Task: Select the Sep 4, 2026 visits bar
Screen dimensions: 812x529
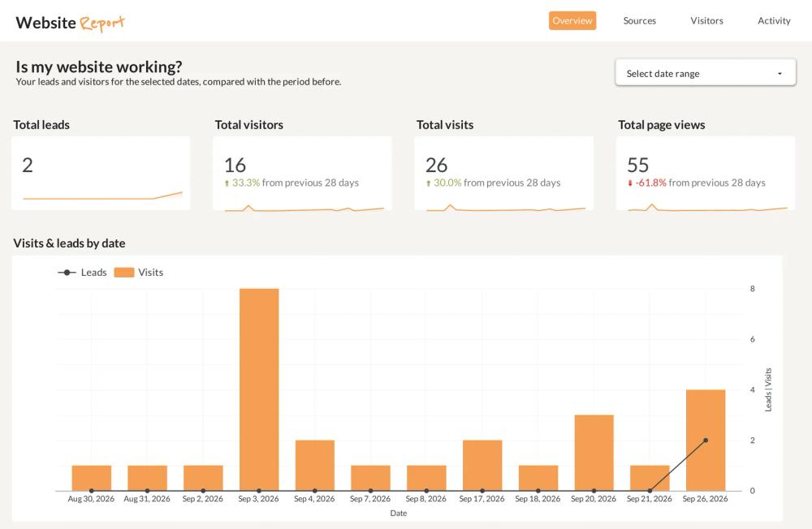Action: [x=315, y=466]
